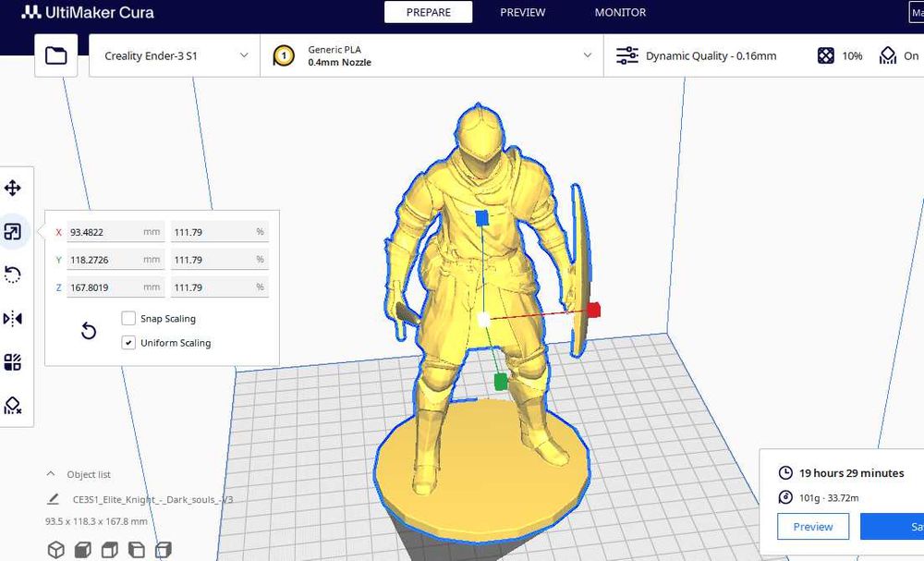The width and height of the screenshot is (924, 561).
Task: Open the Creality Ender-3 S1 printer dropdown
Action: click(175, 55)
